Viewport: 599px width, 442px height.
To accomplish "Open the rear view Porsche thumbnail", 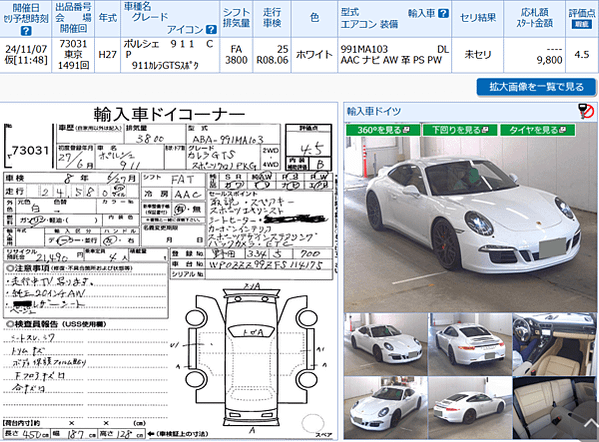I will pyautogui.click(x=470, y=344).
